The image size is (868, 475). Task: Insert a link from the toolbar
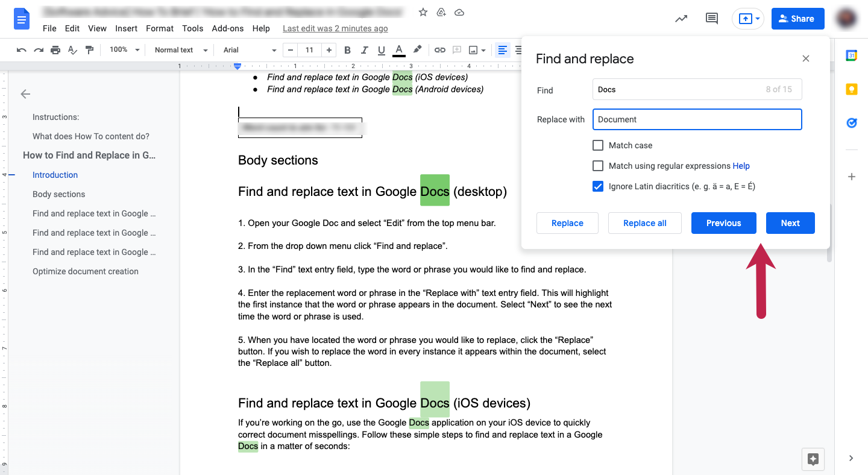pyautogui.click(x=440, y=50)
